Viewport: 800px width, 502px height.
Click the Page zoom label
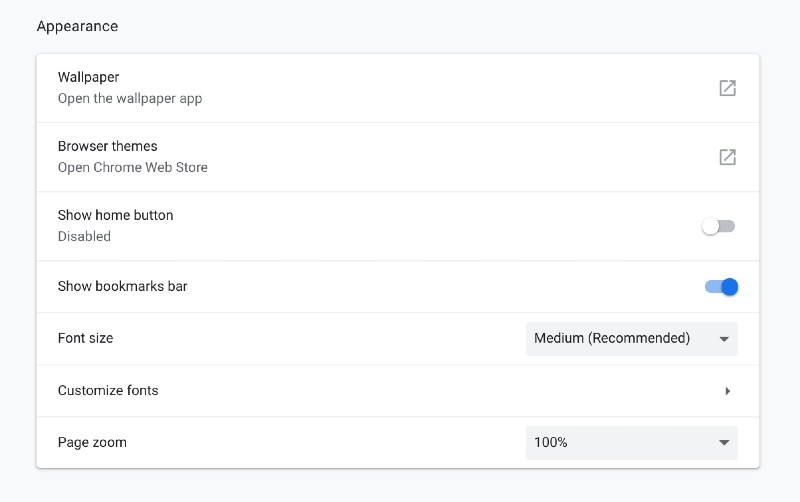92,442
